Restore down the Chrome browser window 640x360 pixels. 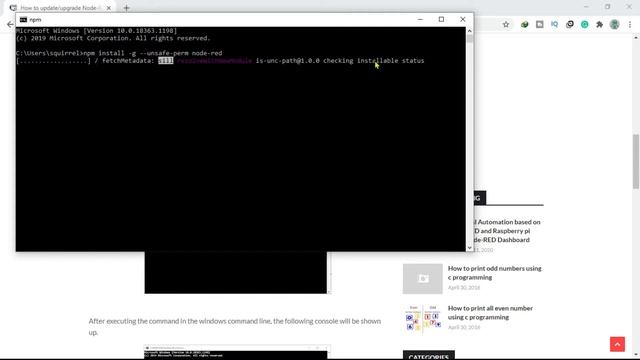[608, 7]
